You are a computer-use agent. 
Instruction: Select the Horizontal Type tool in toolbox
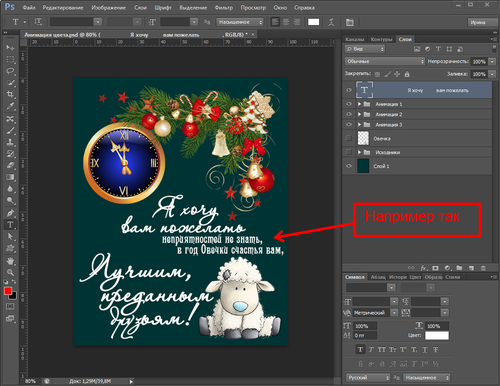[x=10, y=225]
